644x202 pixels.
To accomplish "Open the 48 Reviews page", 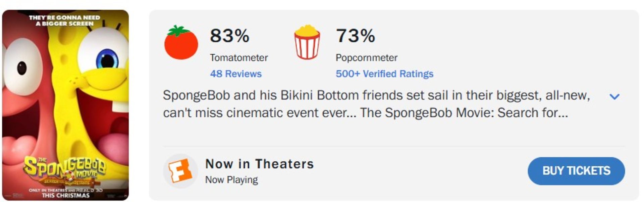I will (236, 73).
